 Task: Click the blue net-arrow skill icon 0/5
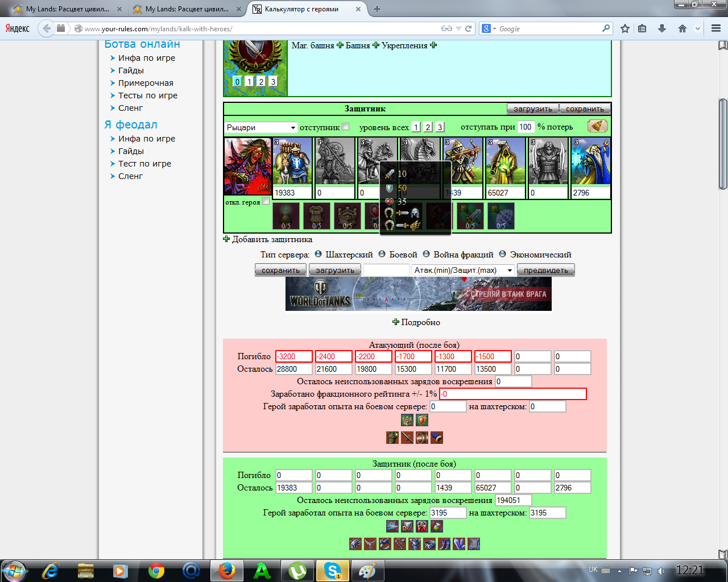(x=501, y=216)
